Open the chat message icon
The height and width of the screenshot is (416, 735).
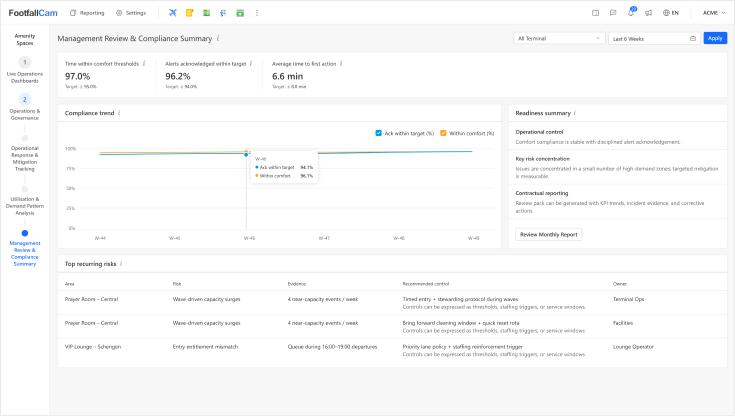point(612,13)
